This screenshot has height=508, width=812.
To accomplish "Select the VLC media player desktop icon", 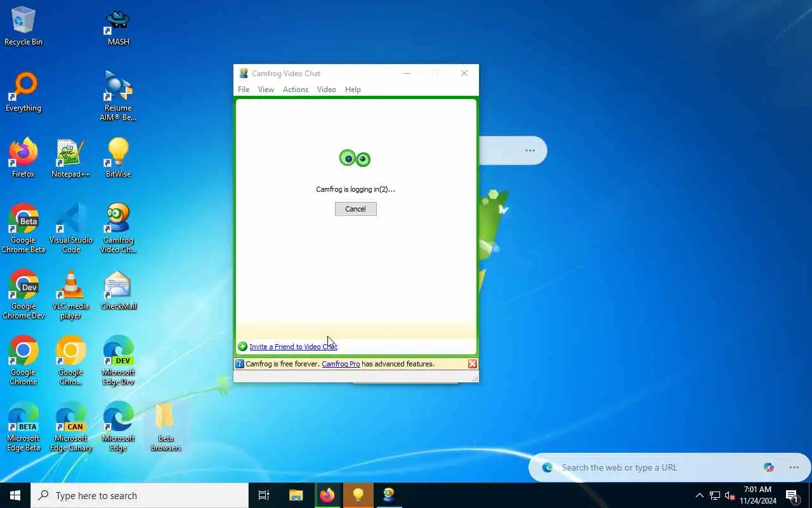I will [70, 295].
